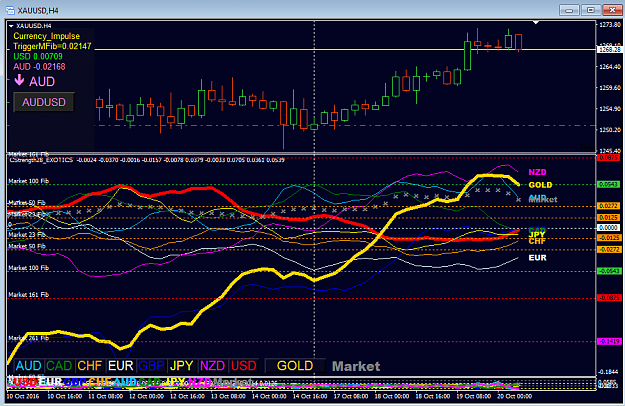Expand the XAUUSD.H4 chart menu arrow
This screenshot has width=625, height=406.
11,26
